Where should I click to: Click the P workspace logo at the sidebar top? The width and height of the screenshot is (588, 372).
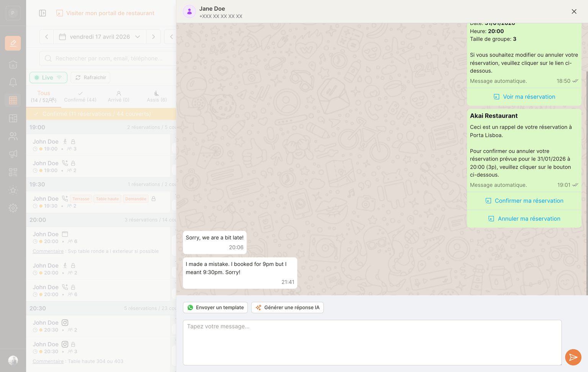(13, 13)
